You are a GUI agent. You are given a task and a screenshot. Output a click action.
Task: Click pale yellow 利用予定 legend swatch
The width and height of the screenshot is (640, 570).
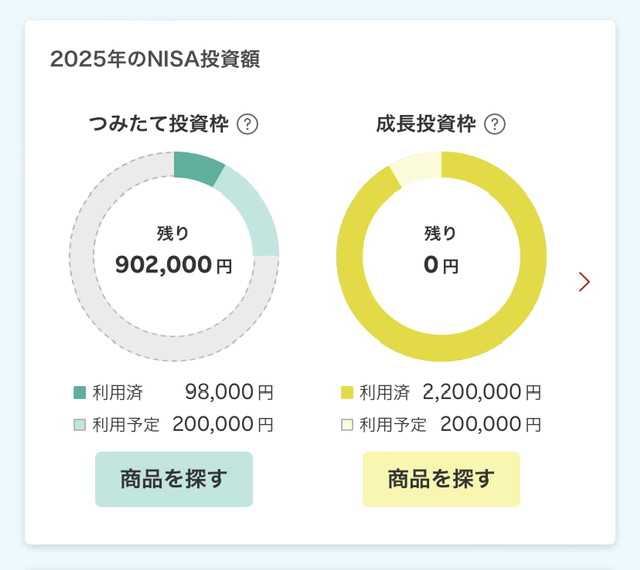pyautogui.click(x=348, y=424)
